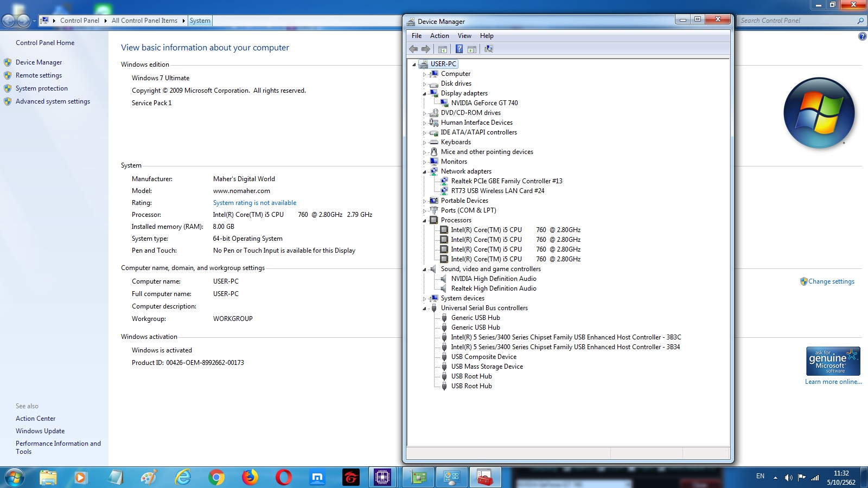Select the NVIDIA GeForce GT 740 display adapter icon
The height and width of the screenshot is (488, 868).
(444, 103)
